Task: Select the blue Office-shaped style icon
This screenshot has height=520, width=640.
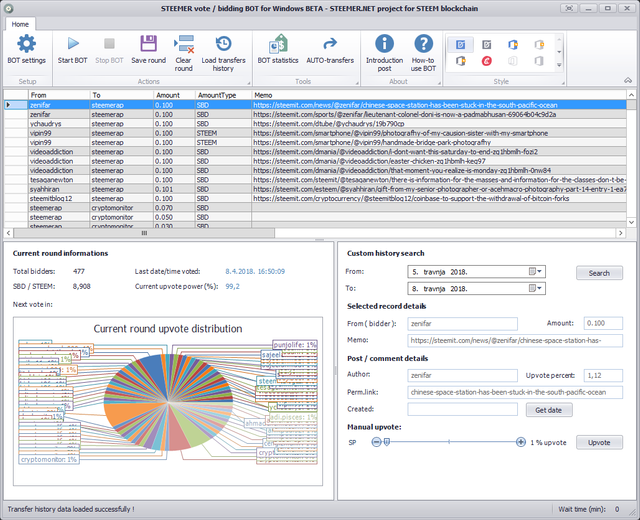Action: 513,44
